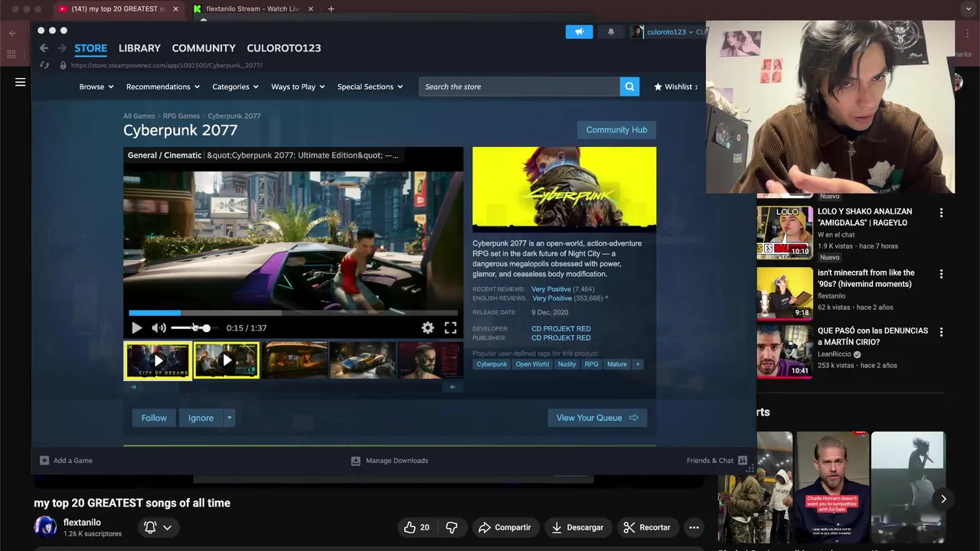
Task: Close the YouTube browser tab
Action: 175,9
